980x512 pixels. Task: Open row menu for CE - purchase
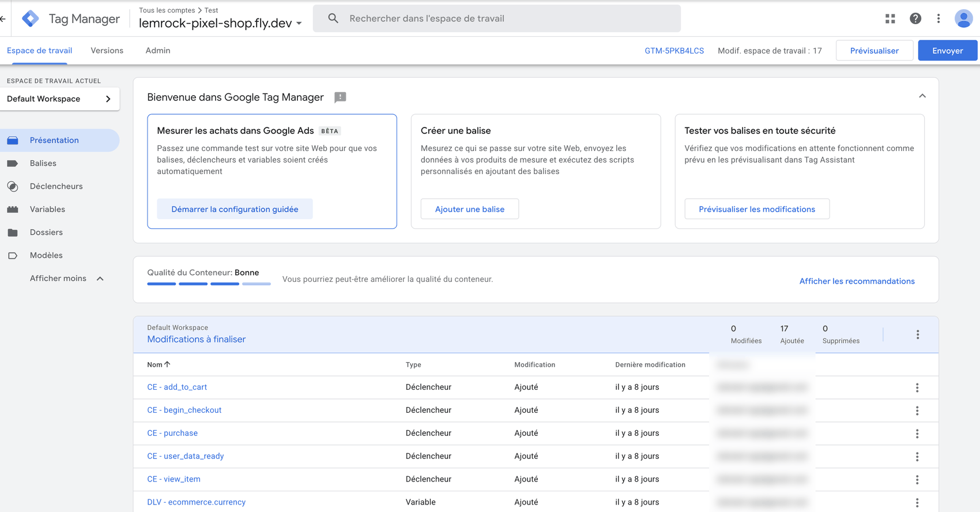pos(917,434)
